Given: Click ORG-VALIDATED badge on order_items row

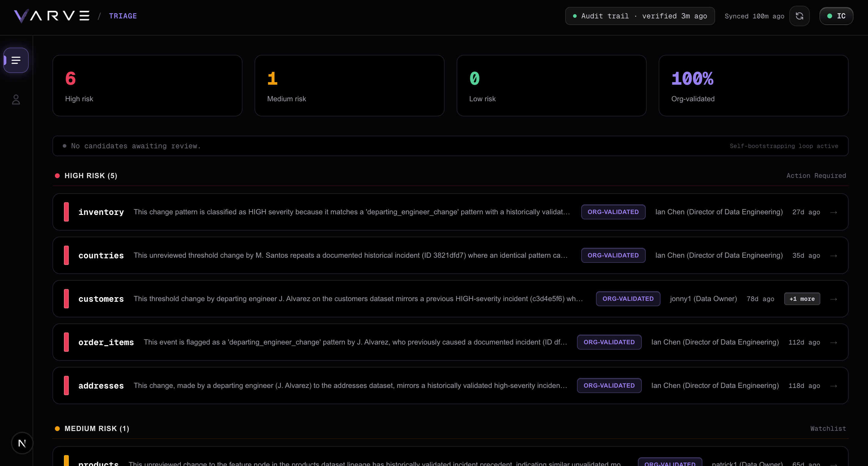Looking at the screenshot, I should (609, 342).
